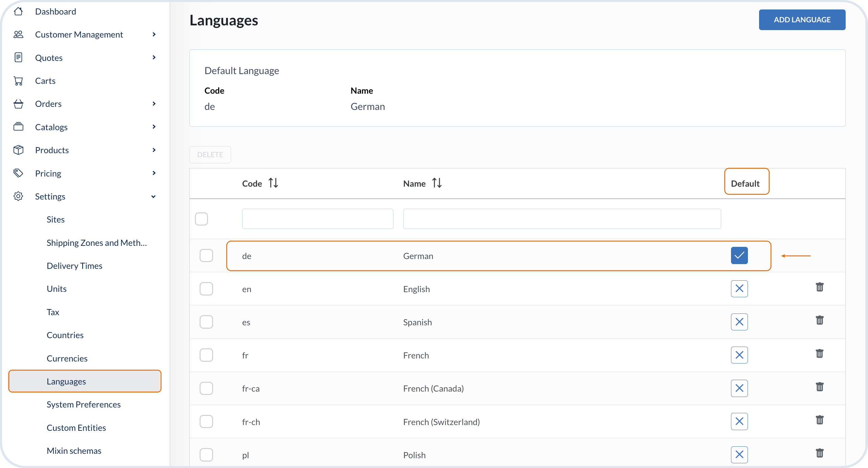Click trash icon in Polish row
Screen dimensions: 868x468
tap(819, 453)
